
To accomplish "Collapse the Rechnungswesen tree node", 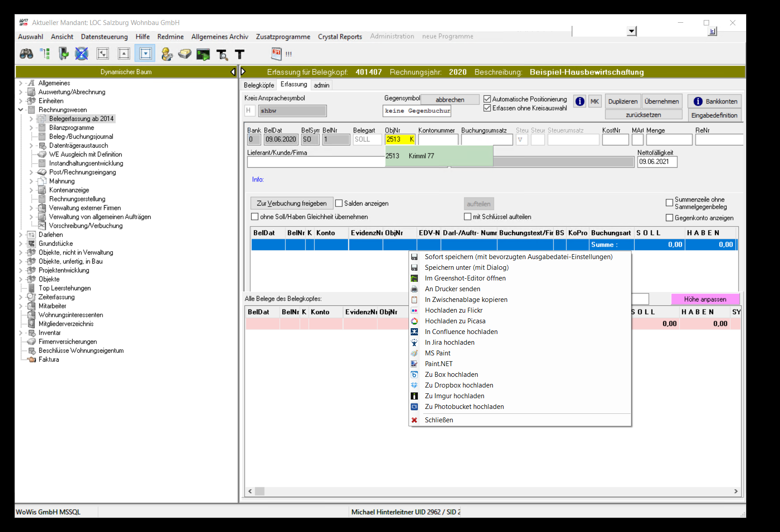I will point(21,110).
